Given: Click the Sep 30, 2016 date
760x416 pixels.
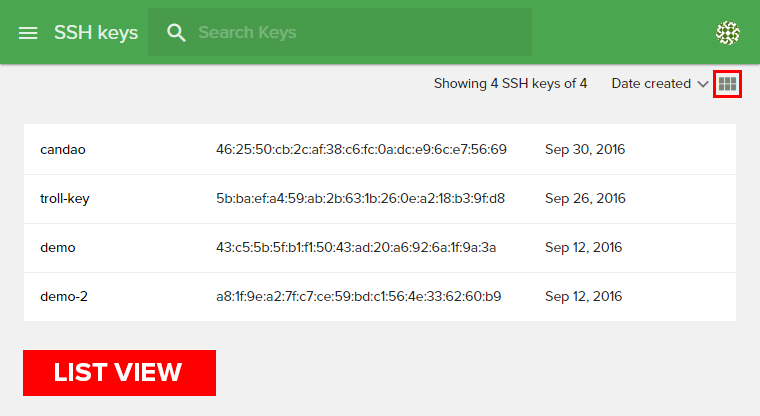Looking at the screenshot, I should click(x=585, y=150).
